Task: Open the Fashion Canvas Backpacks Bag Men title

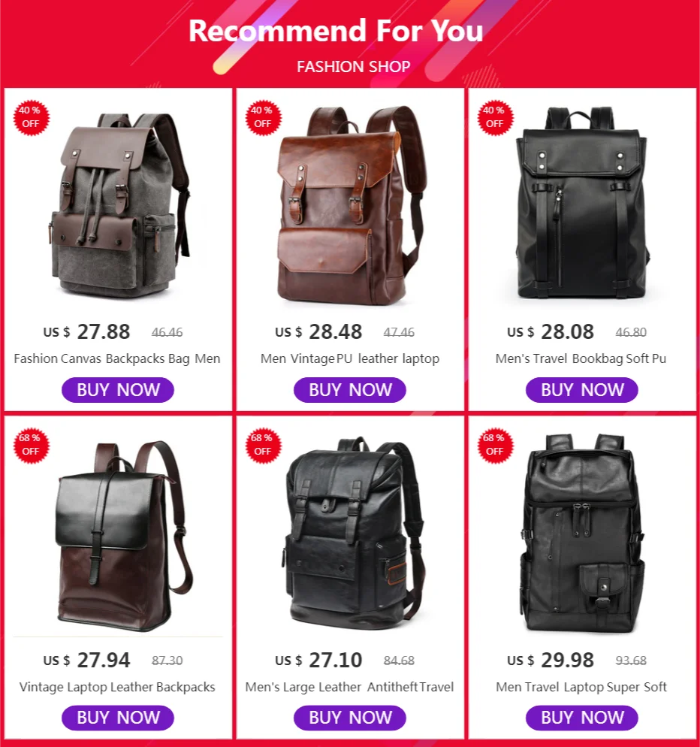Action: click(x=117, y=358)
